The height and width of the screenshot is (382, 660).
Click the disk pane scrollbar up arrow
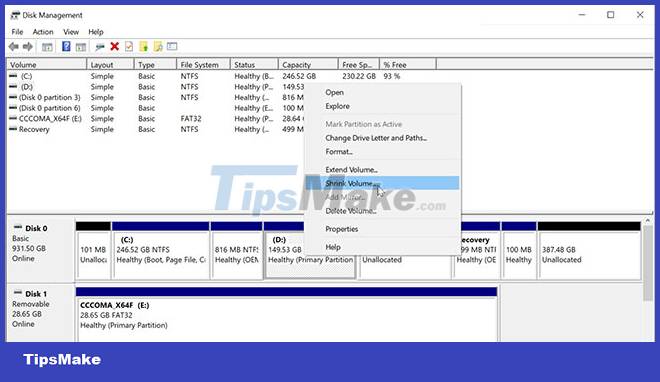647,221
